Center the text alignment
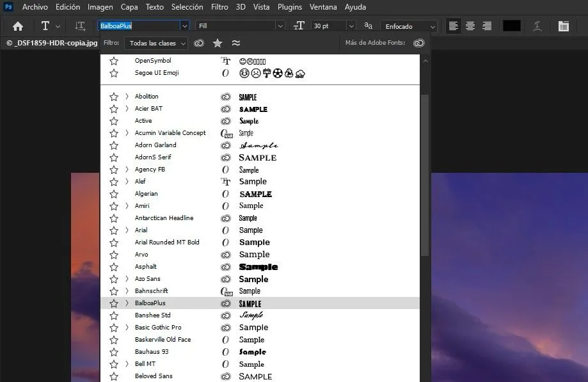The height and width of the screenshot is (382, 588). pos(470,26)
